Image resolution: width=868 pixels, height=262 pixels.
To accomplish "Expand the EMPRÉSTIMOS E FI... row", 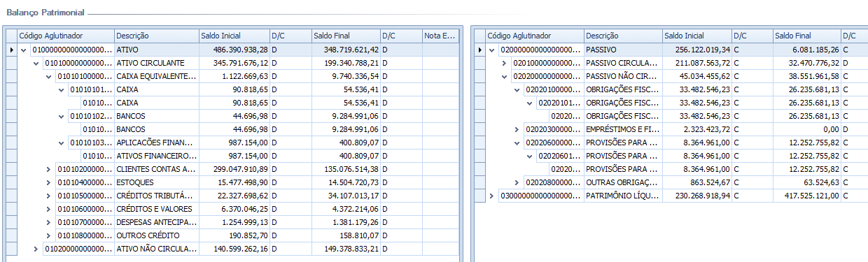I will pyautogui.click(x=517, y=129).
